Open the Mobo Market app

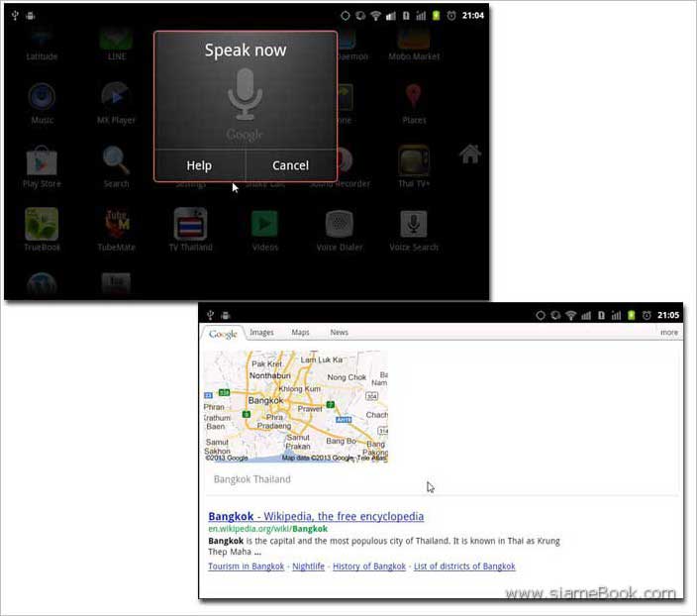click(414, 44)
